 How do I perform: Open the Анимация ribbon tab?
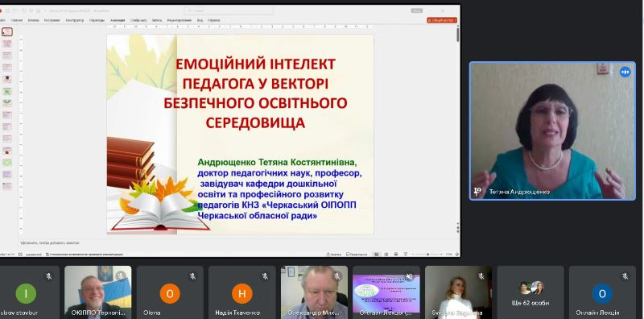pos(118,20)
